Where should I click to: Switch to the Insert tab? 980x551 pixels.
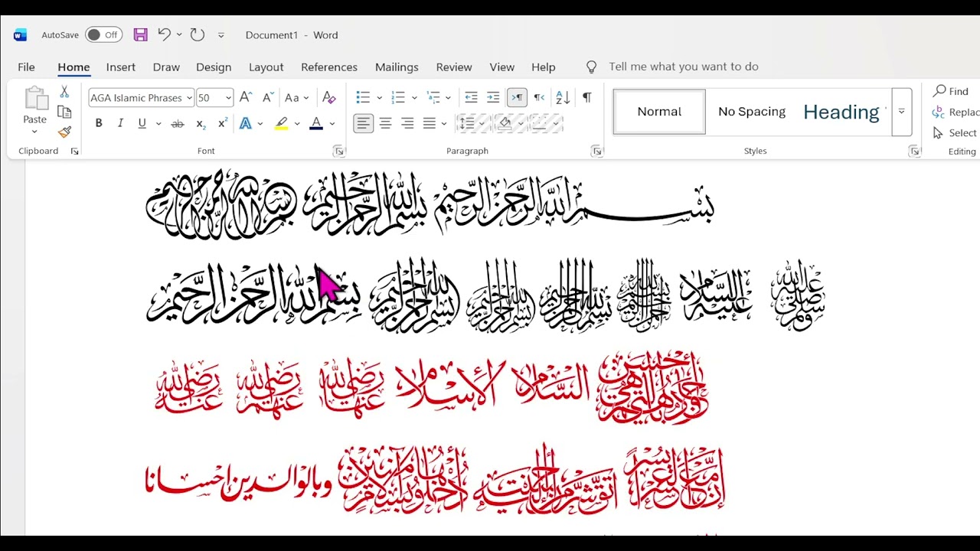(x=121, y=67)
